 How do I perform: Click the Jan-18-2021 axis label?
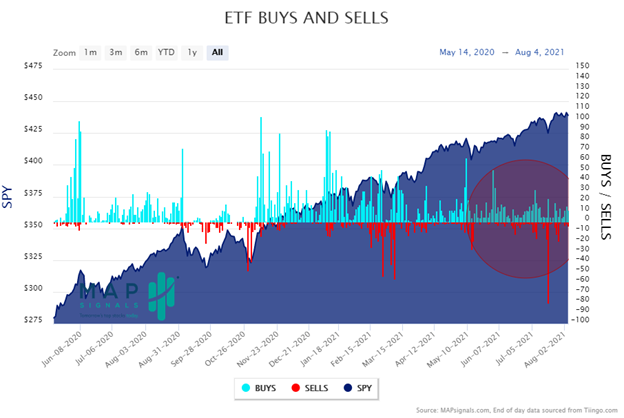click(x=320, y=349)
